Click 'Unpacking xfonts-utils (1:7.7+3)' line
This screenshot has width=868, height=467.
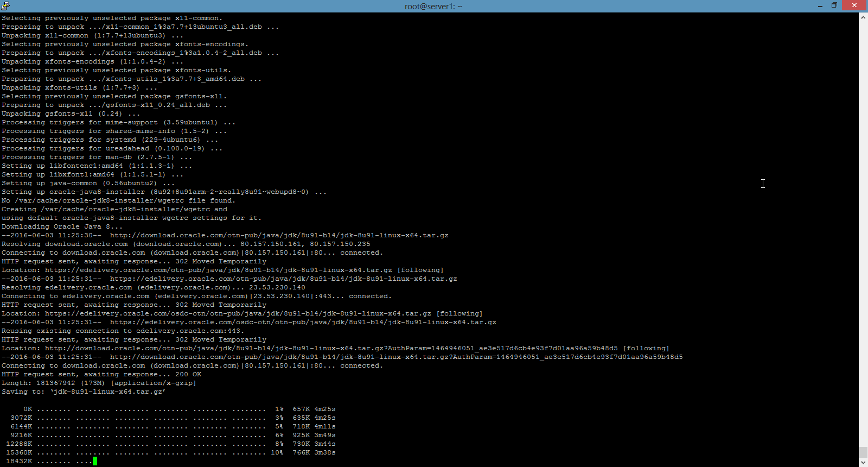(79, 87)
